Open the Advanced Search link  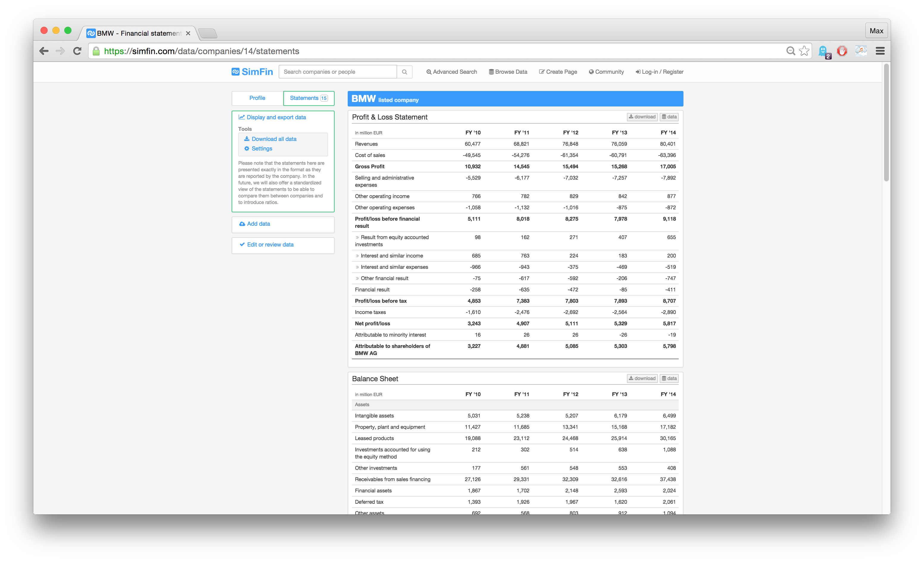[x=452, y=72]
